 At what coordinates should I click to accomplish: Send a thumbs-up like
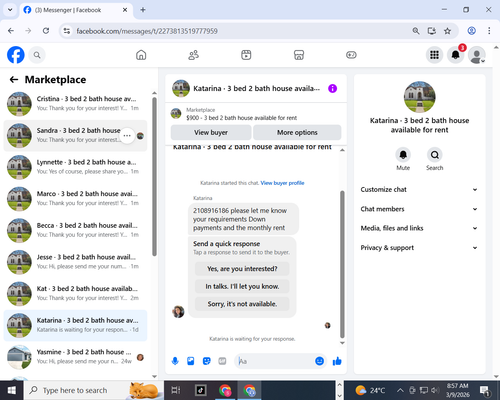[x=337, y=361]
